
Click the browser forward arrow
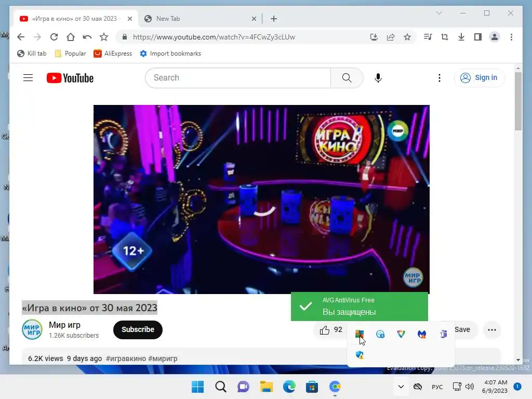[37, 37]
